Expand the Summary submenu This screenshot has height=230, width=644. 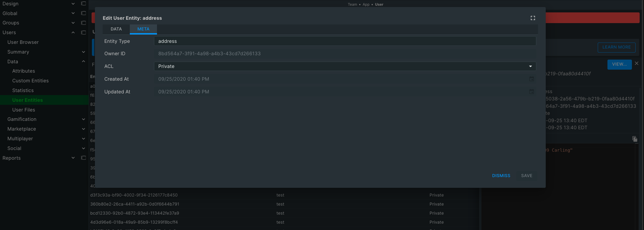(x=84, y=52)
